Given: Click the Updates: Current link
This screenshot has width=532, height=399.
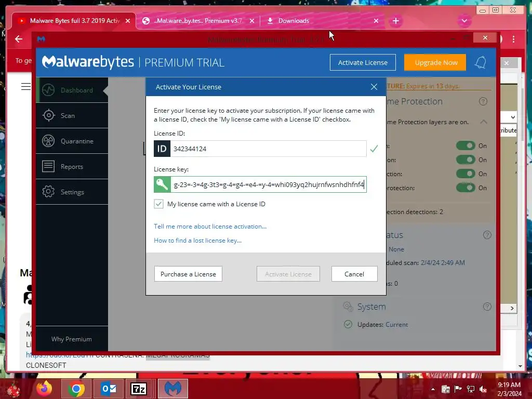Looking at the screenshot, I should pos(396,325).
